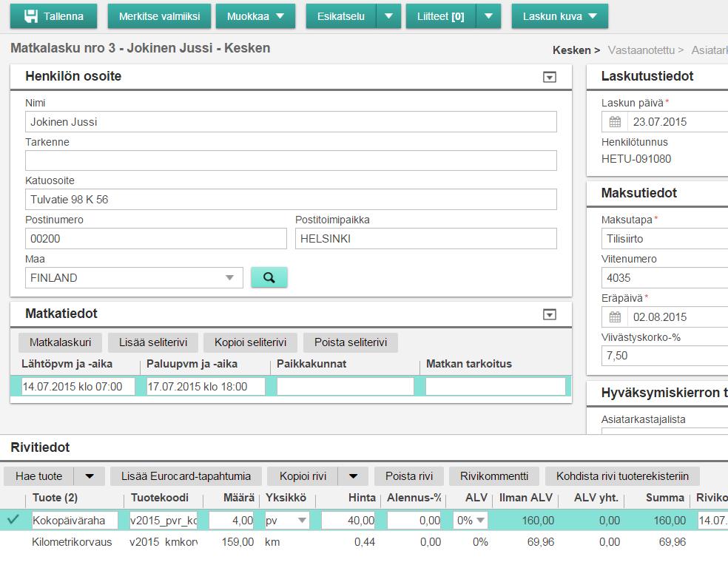
Task: Click the Poista rivi button
Action: click(409, 476)
